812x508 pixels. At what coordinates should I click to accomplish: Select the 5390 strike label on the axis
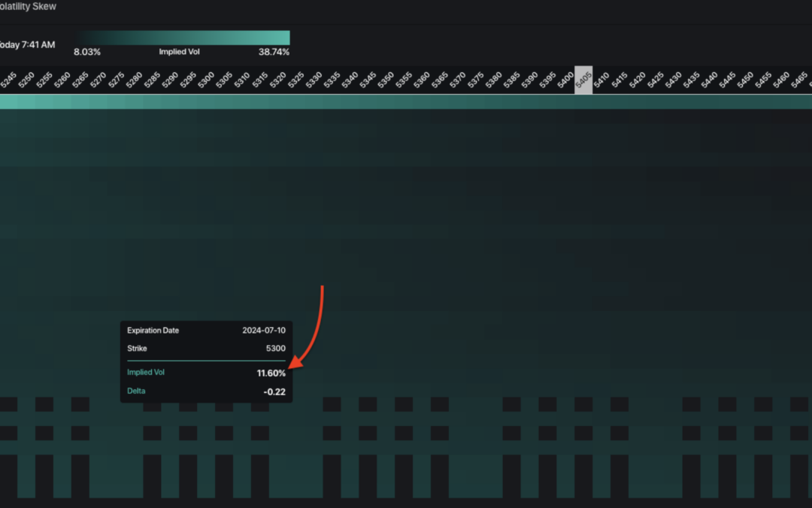point(529,80)
